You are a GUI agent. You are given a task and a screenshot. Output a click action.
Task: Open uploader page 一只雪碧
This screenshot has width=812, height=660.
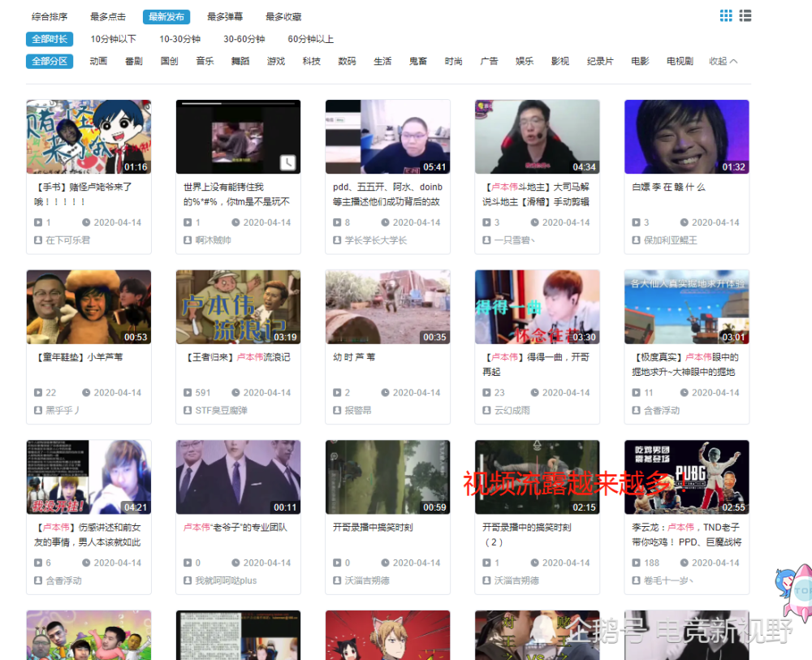[x=514, y=240]
